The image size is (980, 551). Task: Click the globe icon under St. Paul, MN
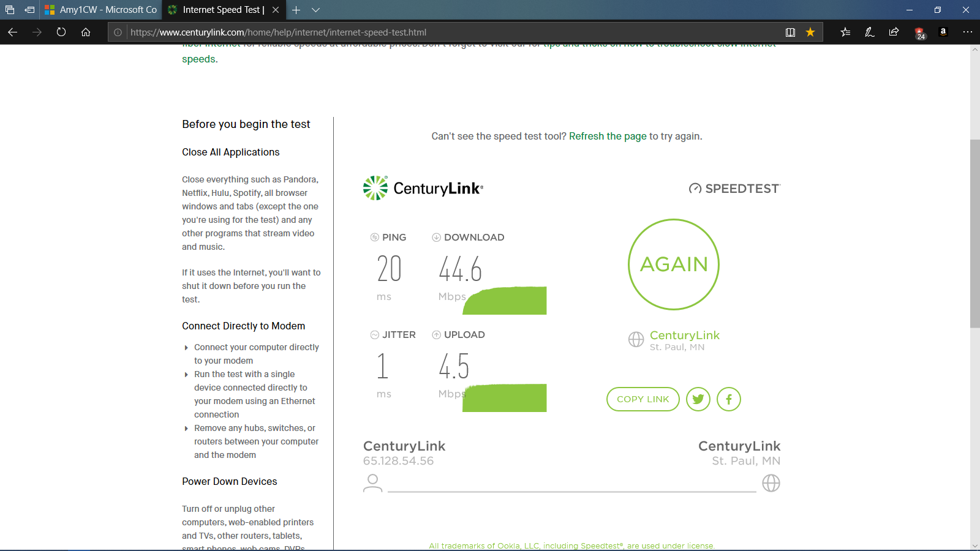coord(771,483)
